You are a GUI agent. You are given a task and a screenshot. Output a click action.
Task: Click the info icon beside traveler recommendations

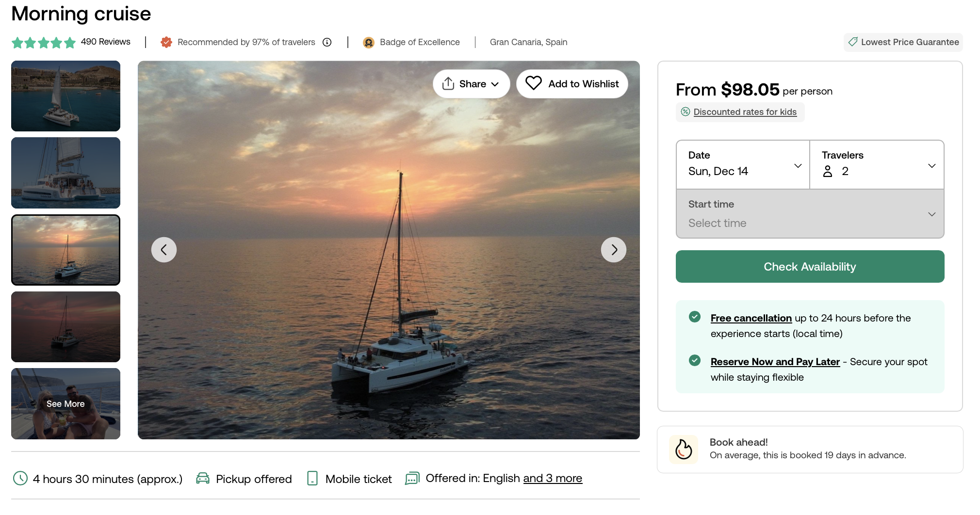pos(327,42)
